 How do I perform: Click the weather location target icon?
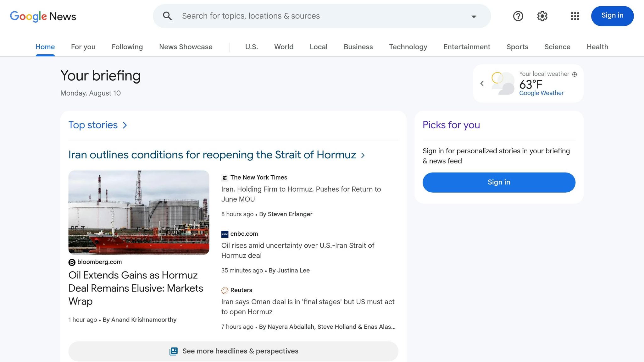pyautogui.click(x=575, y=74)
